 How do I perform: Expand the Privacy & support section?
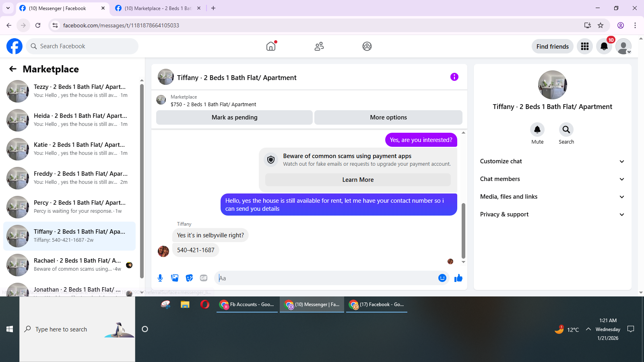(553, 214)
